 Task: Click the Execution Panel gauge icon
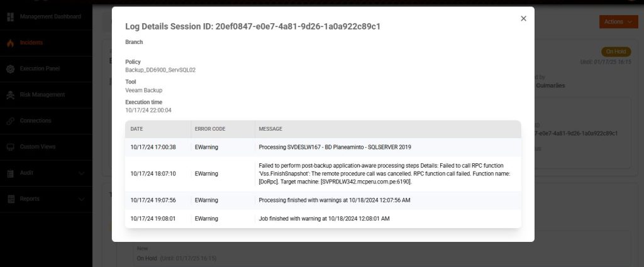click(x=10, y=68)
